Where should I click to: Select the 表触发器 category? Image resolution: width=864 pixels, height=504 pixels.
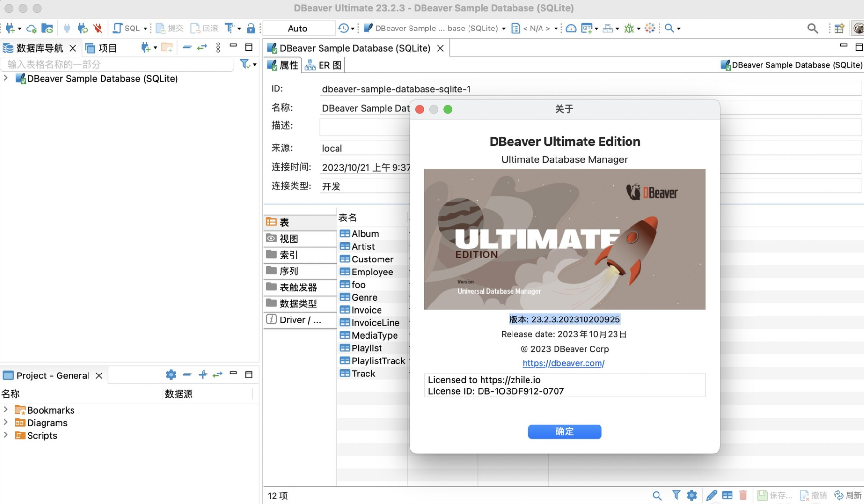click(x=300, y=287)
